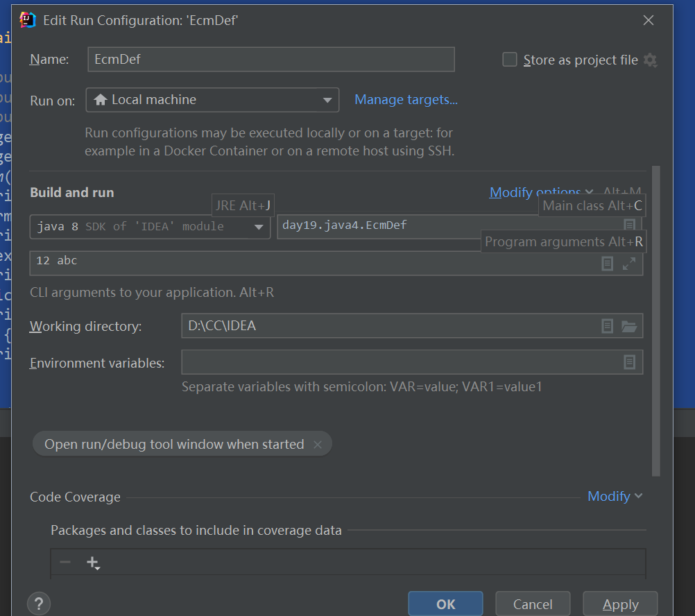Remove the 'Open run/debug tool window' chip
Image resolution: width=695 pixels, height=616 pixels.
pyautogui.click(x=318, y=445)
